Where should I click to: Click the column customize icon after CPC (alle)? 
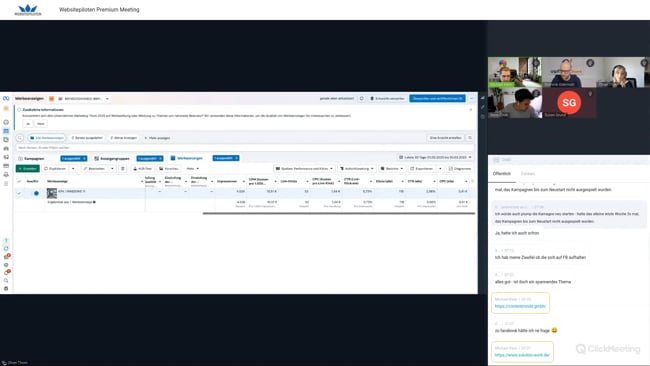point(473,181)
